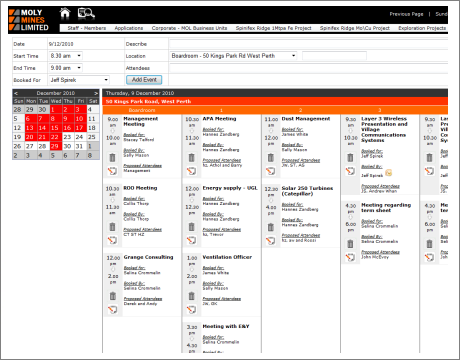Delete the Solar 250 Turbines booking
Image resolution: width=460 pixels, height=360 pixels.
[x=271, y=227]
